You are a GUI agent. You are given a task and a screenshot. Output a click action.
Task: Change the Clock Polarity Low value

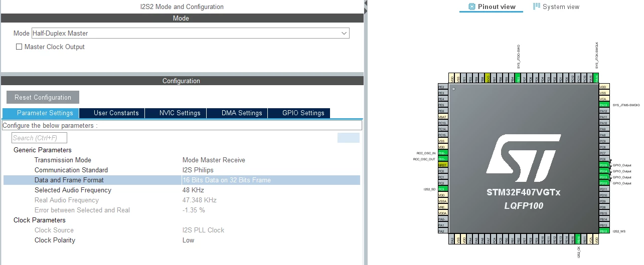[189, 240]
